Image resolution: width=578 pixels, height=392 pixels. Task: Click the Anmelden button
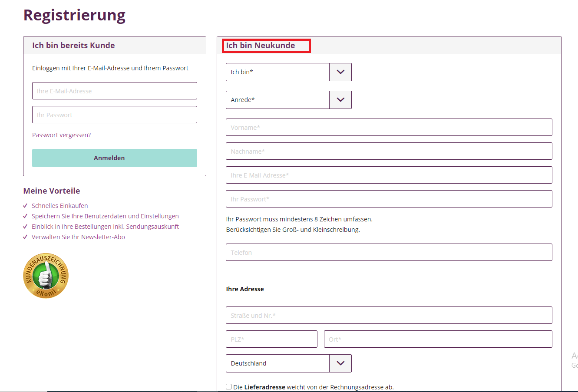coord(115,158)
